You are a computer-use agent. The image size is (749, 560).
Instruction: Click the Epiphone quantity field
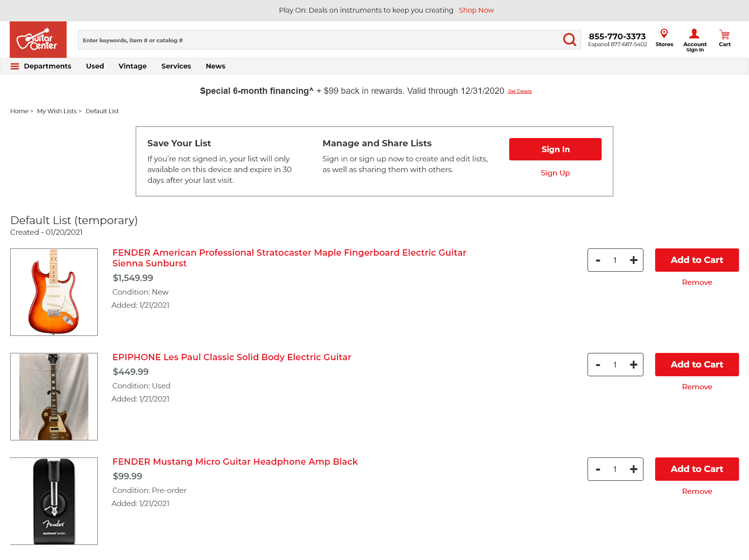(615, 365)
